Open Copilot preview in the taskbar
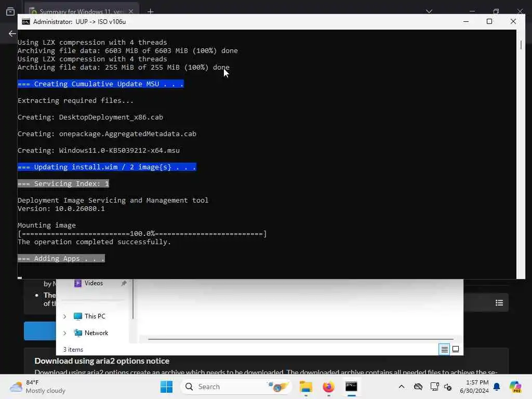The image size is (532, 399). tap(515, 387)
